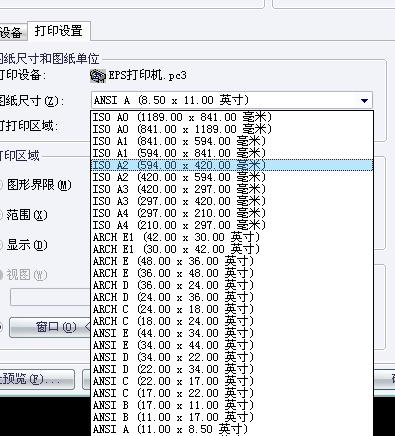Select the 显示 radio option
Image resolution: width=395 pixels, height=436 pixels.
coord(1,245)
